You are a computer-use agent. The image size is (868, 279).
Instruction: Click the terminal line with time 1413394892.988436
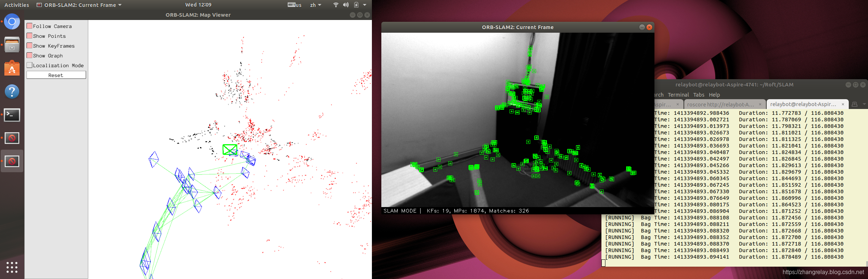749,113
